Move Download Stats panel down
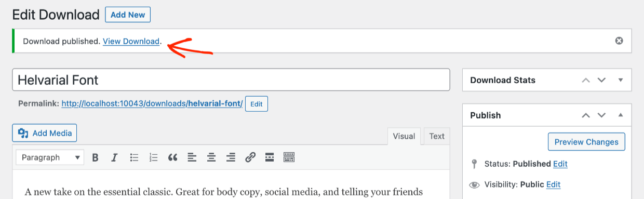This screenshot has width=644, height=199. [601, 80]
